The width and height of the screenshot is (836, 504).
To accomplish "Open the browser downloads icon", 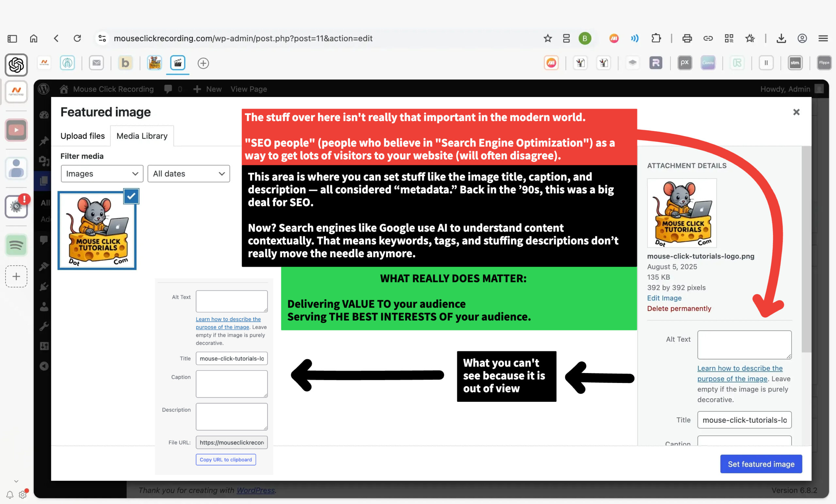I will click(x=781, y=38).
